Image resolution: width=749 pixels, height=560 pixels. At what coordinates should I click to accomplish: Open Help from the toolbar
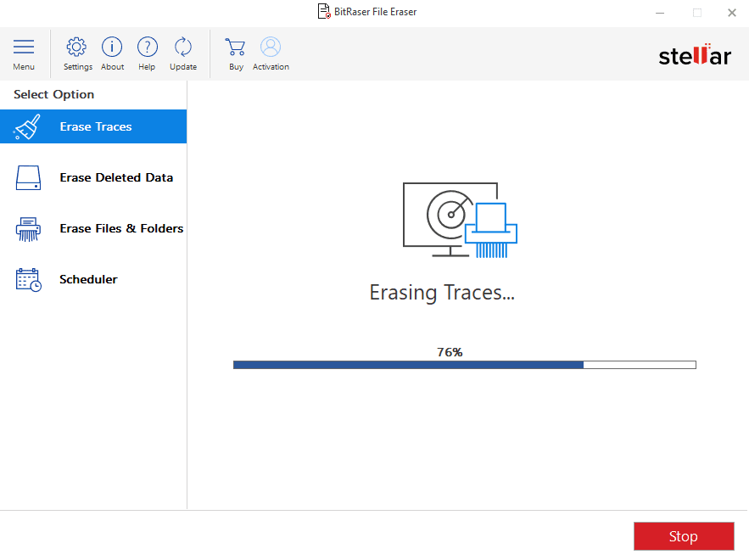[147, 48]
